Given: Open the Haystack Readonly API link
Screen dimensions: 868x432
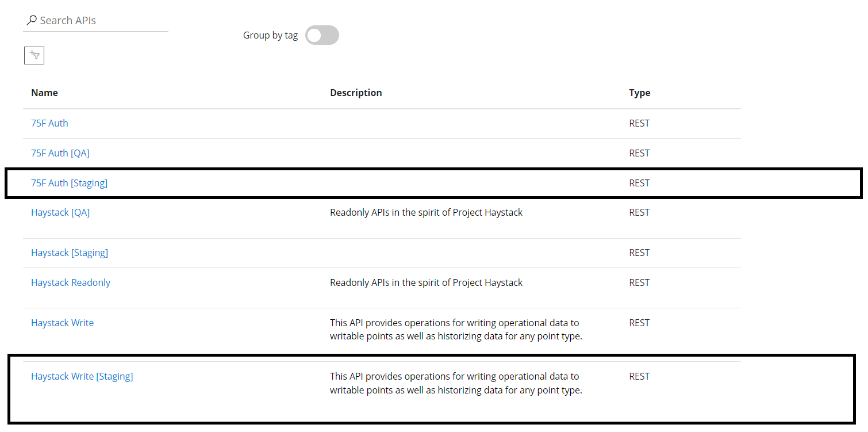Looking at the screenshot, I should (x=71, y=282).
